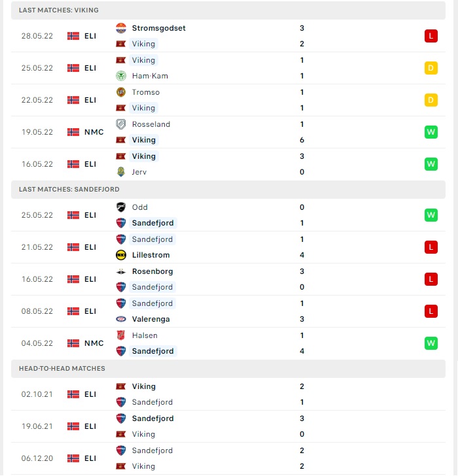The image size is (458, 476).
Task: Click the yellow D badge for Ham-Kam match
Action: coord(431,68)
